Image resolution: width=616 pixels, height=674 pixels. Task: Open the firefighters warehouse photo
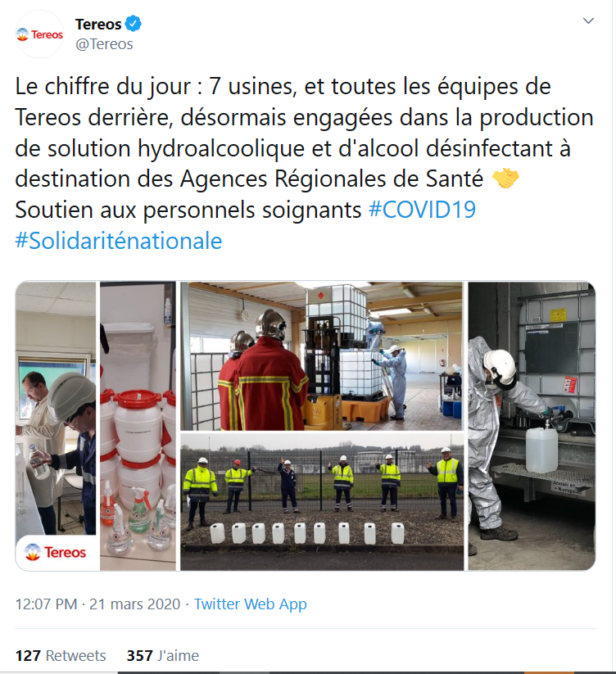[321, 356]
